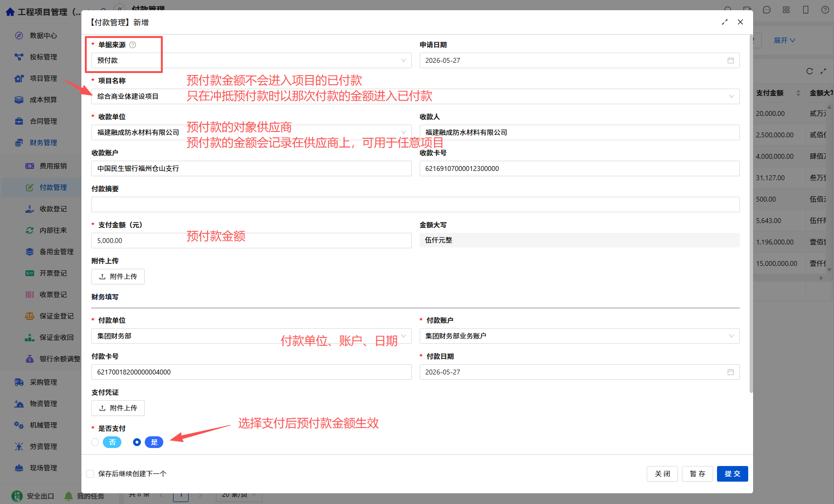Check 保存后继续创建下一个 checkbox

90,474
